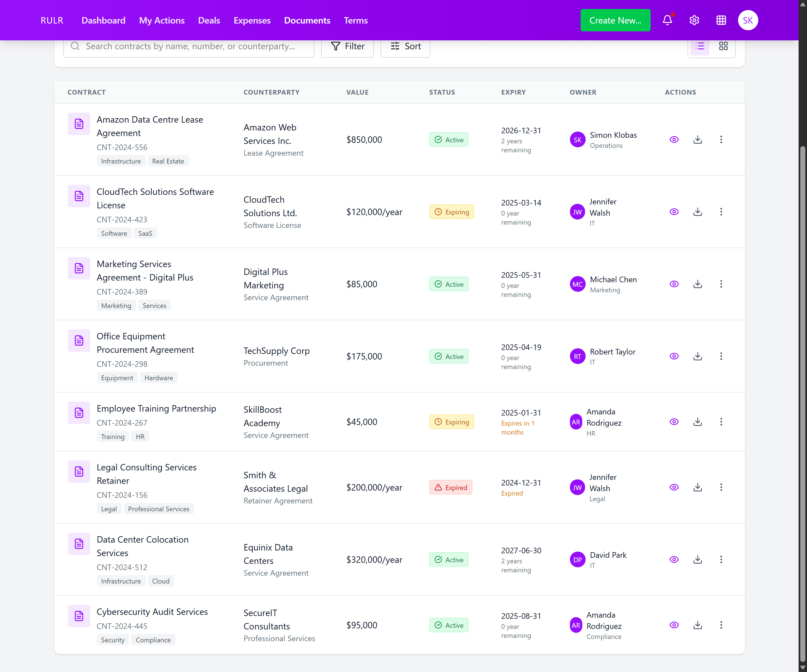807x672 pixels.
Task: View the Data Center Colocation Services contract
Action: [674, 559]
